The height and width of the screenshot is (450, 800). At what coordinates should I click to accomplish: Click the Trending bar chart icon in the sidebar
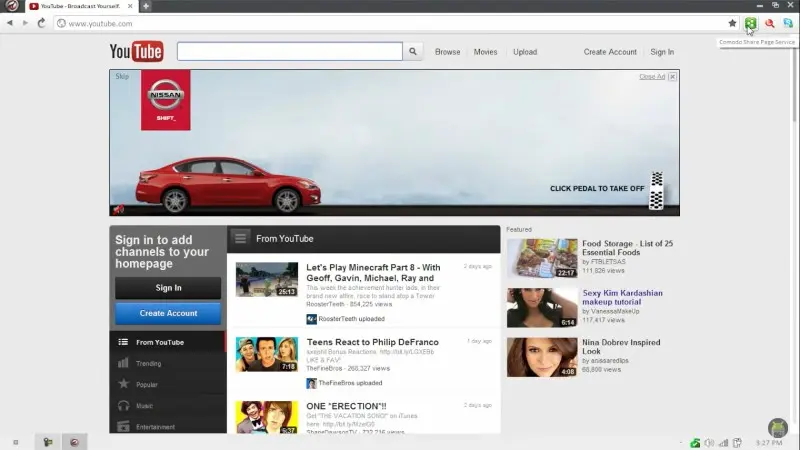click(123, 363)
